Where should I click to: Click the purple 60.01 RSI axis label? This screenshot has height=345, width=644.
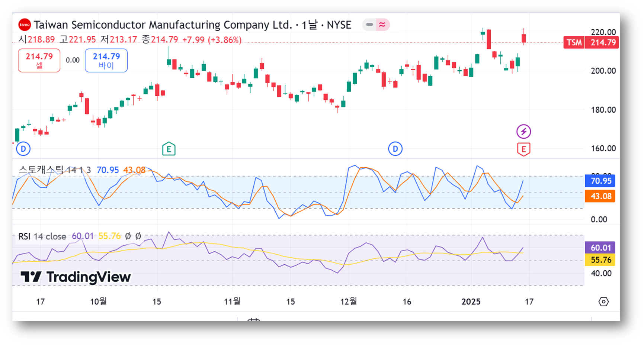[600, 248]
